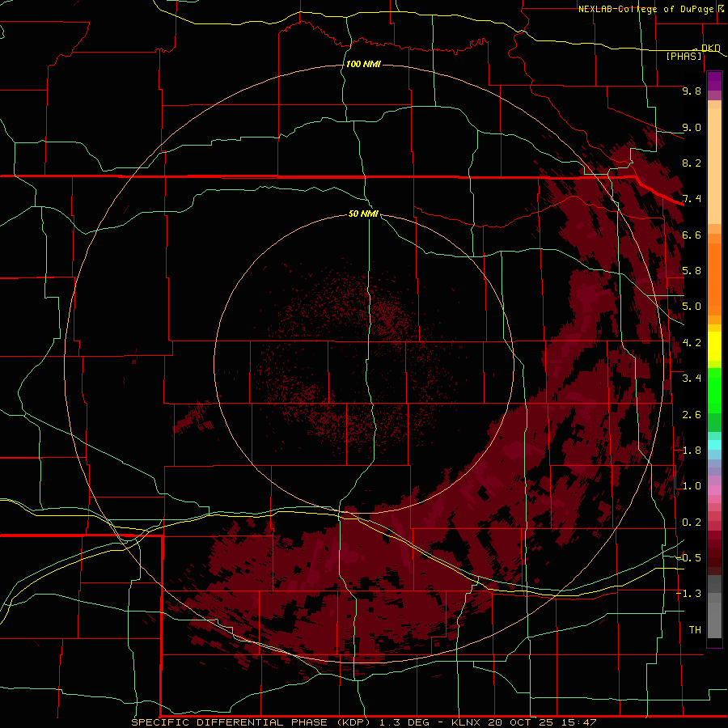The width and height of the screenshot is (728, 728).
Task: Click the "KLNX" radar site identifier
Action: 467,722
